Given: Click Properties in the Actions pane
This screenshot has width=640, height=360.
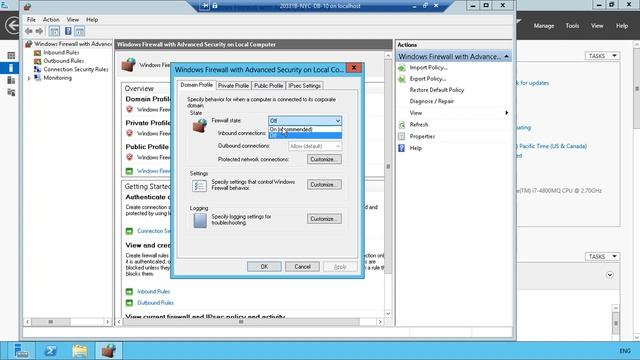Looking at the screenshot, I should (422, 136).
